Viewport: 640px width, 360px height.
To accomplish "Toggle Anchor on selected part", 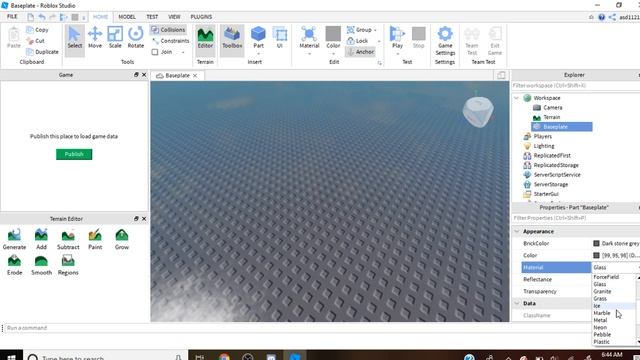I will point(360,52).
